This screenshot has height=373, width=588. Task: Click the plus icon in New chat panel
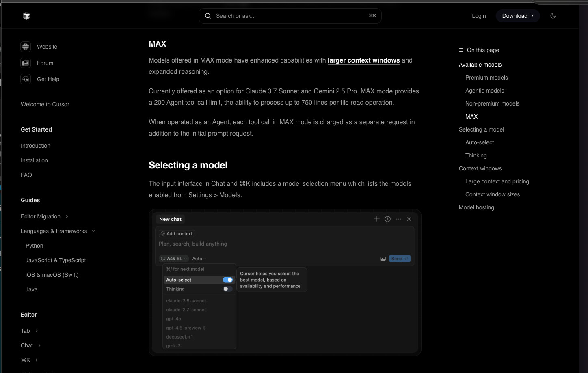pyautogui.click(x=377, y=219)
